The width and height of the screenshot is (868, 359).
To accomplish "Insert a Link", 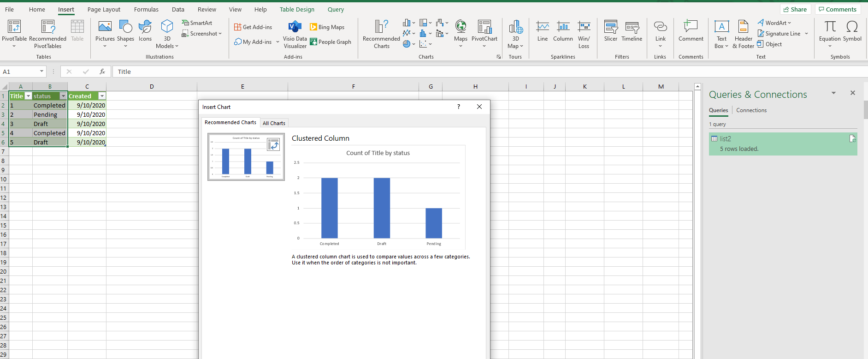I will (x=660, y=33).
